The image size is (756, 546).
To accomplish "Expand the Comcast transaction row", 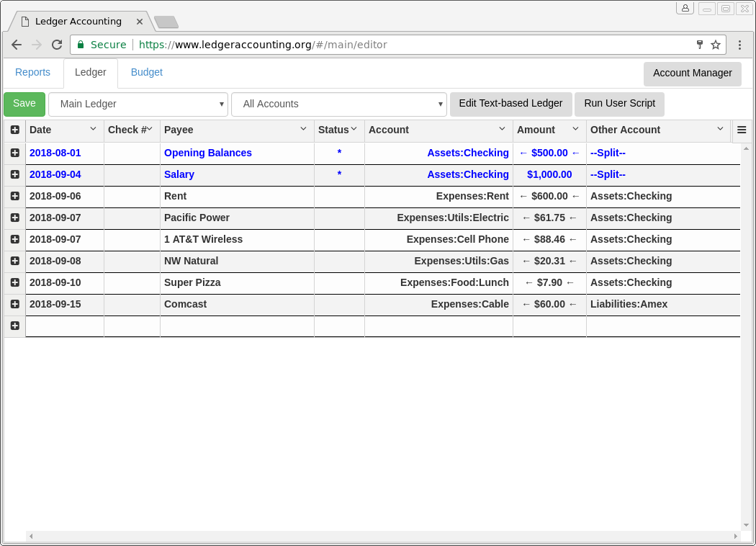I will tap(15, 304).
